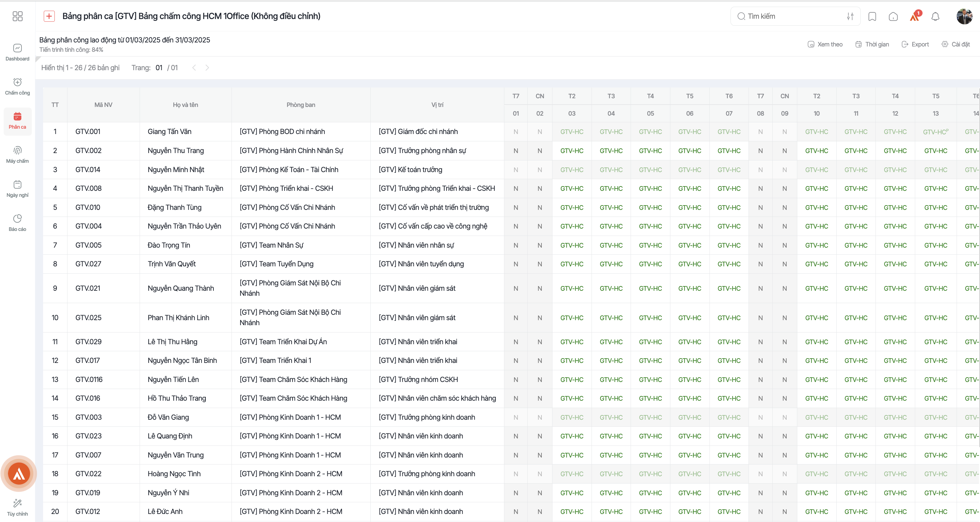
Task: Open Cài đặt settings
Action: [x=955, y=44]
